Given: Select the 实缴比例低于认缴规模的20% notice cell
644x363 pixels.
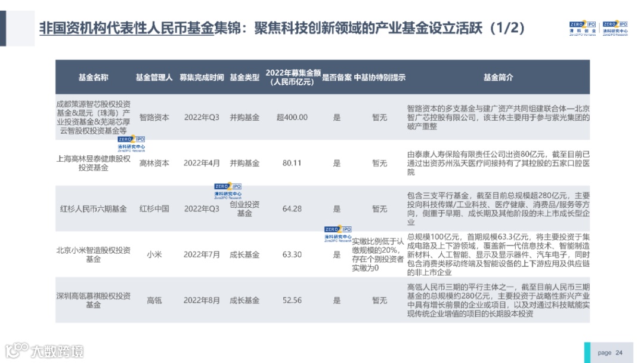Looking at the screenshot, I should pos(378,254).
